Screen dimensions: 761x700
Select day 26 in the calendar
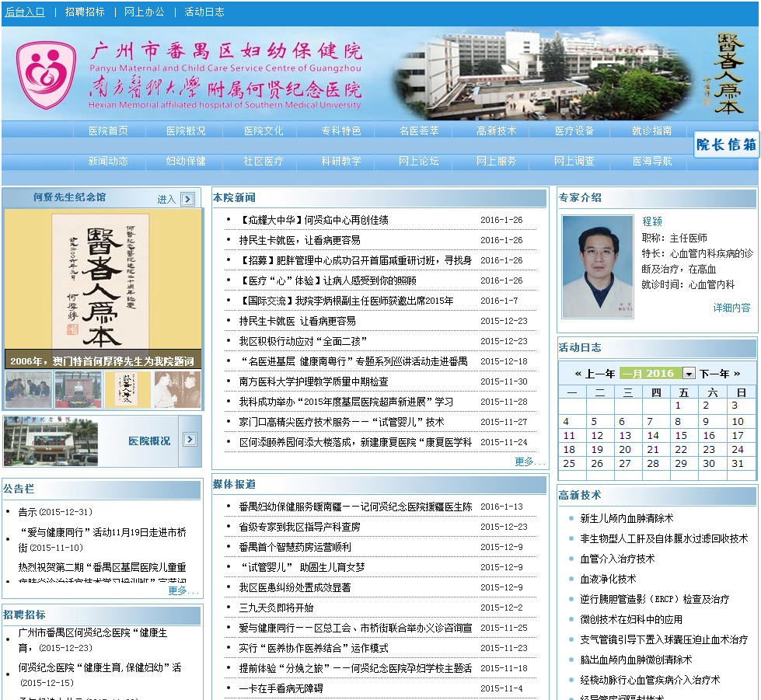(x=597, y=463)
